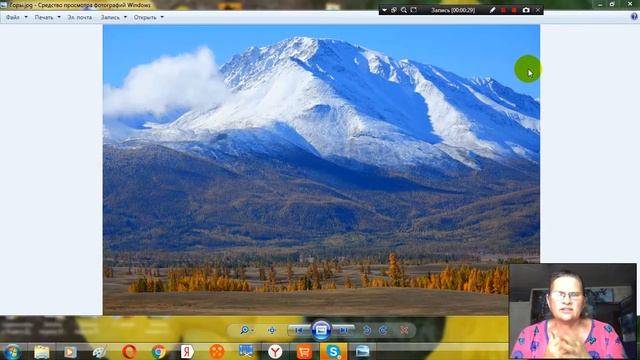Viewport: 640px width, 360px height.
Task: Open the orange circular taskbar app
Action: tap(217, 351)
